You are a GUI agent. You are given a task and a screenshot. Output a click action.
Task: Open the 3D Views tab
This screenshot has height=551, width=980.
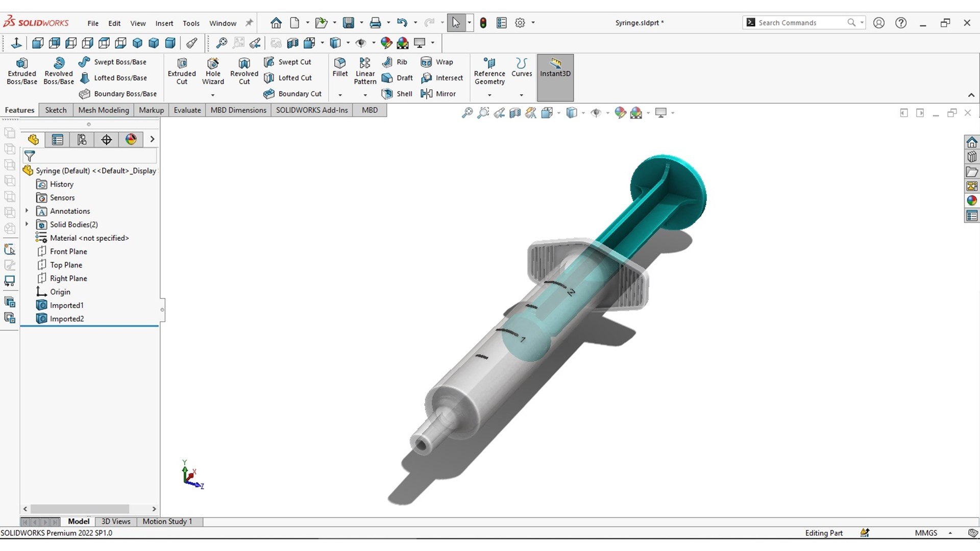pyautogui.click(x=116, y=521)
